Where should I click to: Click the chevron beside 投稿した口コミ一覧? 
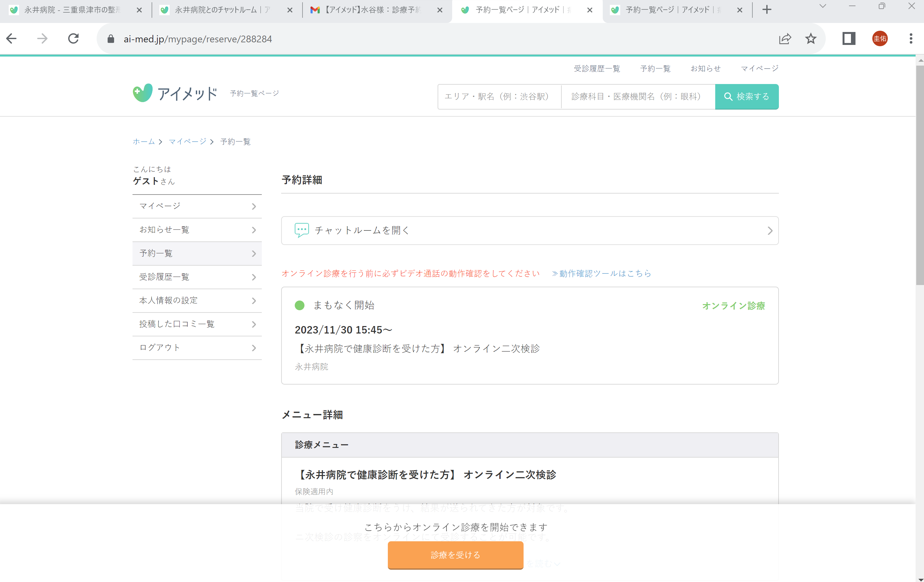[x=254, y=324]
